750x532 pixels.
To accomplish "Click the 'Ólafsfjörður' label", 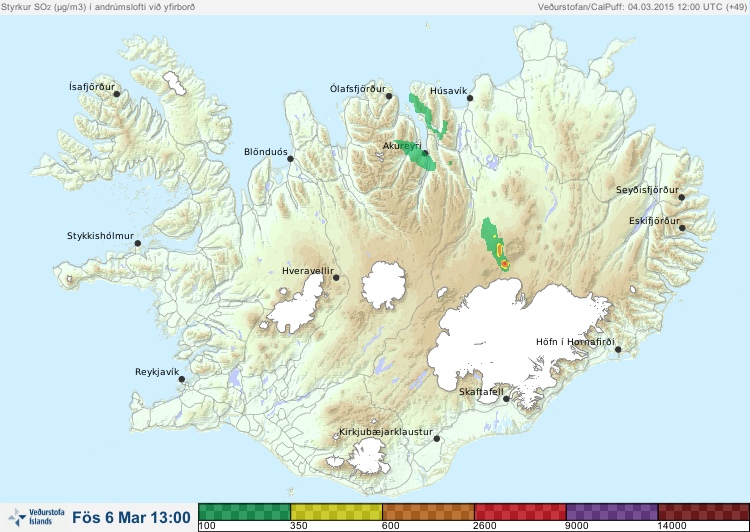I will tap(358, 89).
